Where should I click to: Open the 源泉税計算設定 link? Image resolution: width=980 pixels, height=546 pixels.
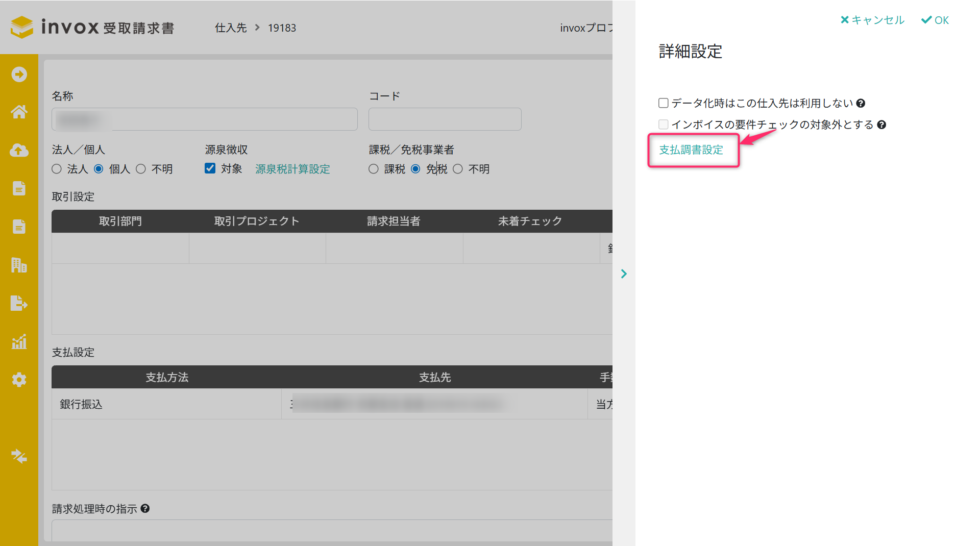point(292,169)
